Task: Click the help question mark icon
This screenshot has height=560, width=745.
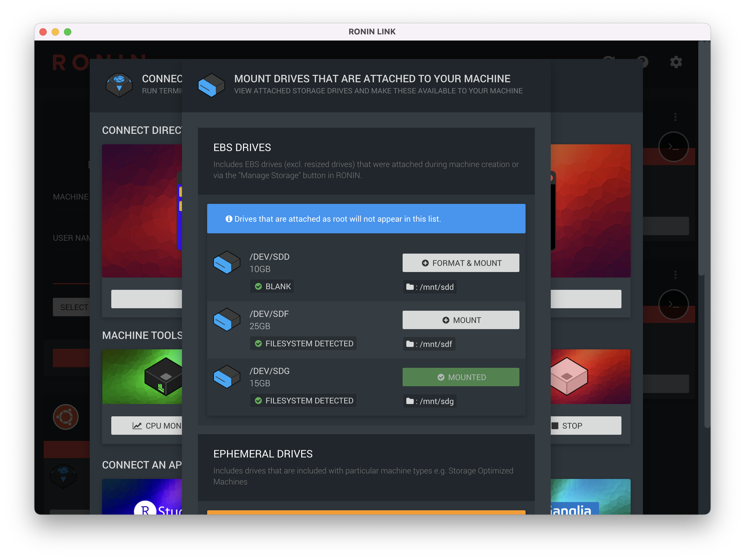Action: pyautogui.click(x=643, y=62)
